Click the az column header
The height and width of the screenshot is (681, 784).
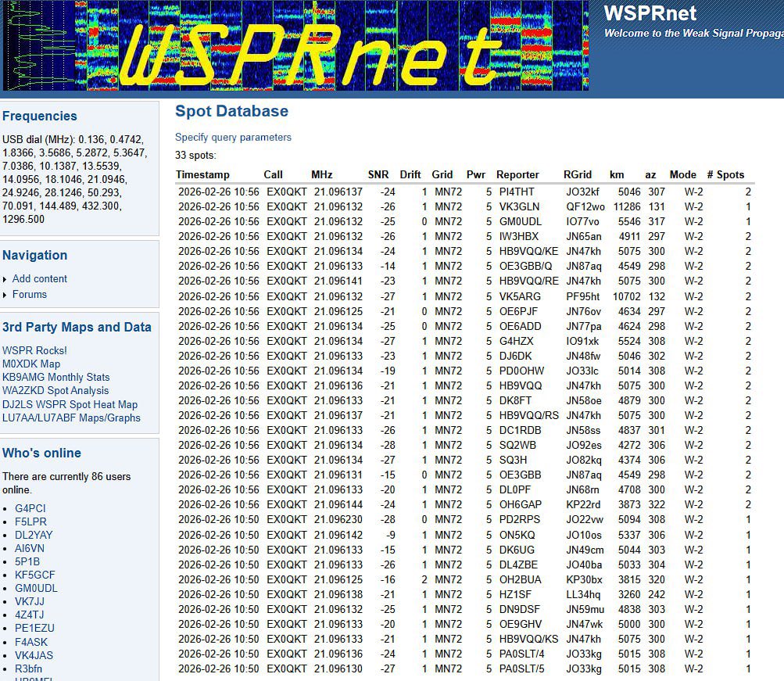point(650,174)
